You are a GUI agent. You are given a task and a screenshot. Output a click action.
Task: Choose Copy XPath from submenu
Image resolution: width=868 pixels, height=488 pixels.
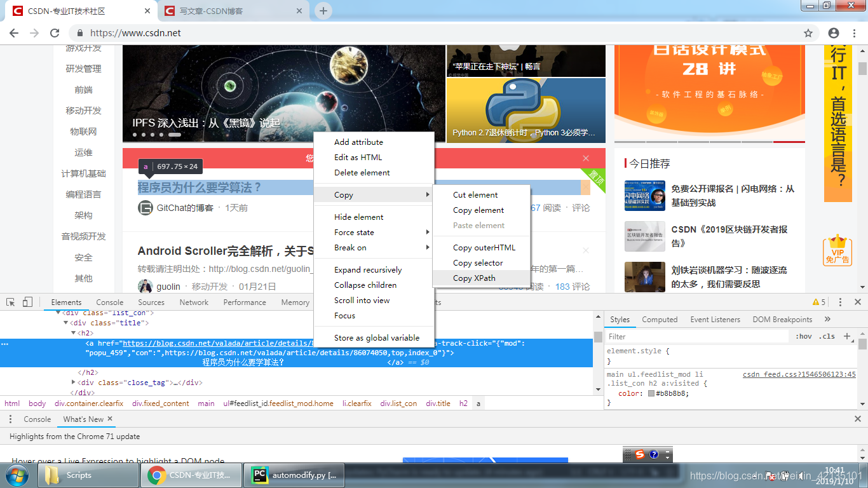(481, 278)
